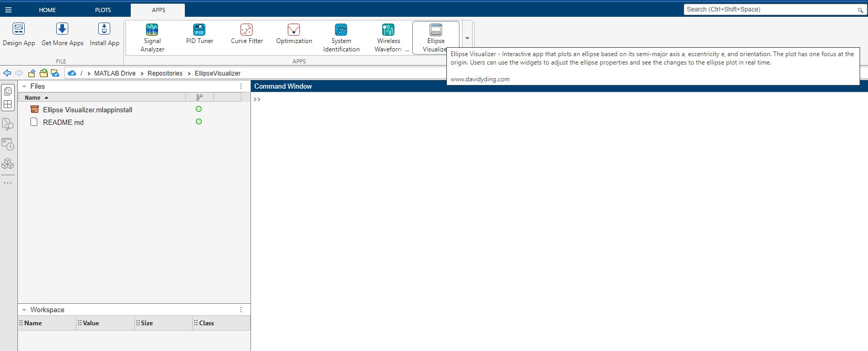This screenshot has width=868, height=351.
Task: Sort workspace by Value column
Action: coord(106,323)
